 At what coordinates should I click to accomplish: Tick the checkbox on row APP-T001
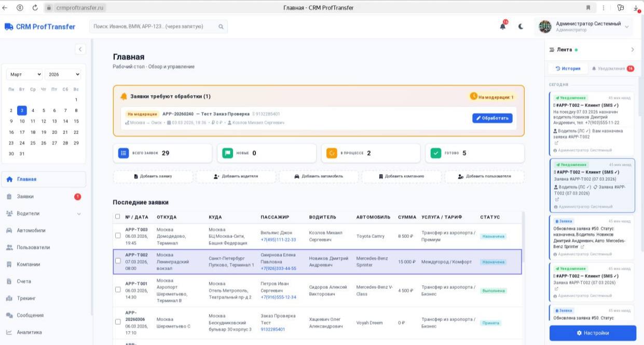pyautogui.click(x=117, y=290)
